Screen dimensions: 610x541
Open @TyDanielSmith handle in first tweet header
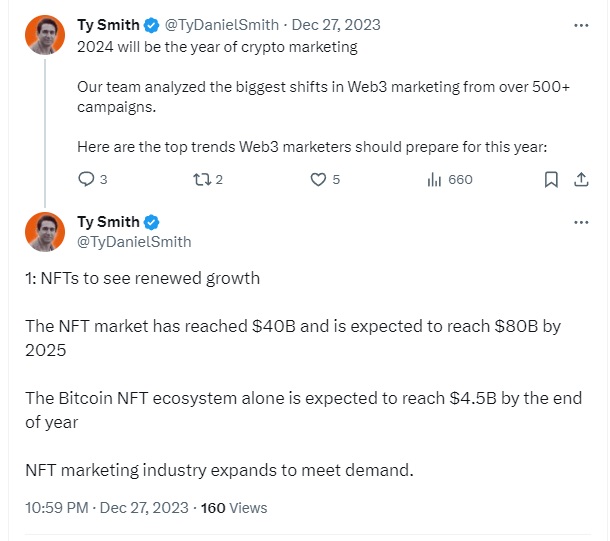[222, 25]
